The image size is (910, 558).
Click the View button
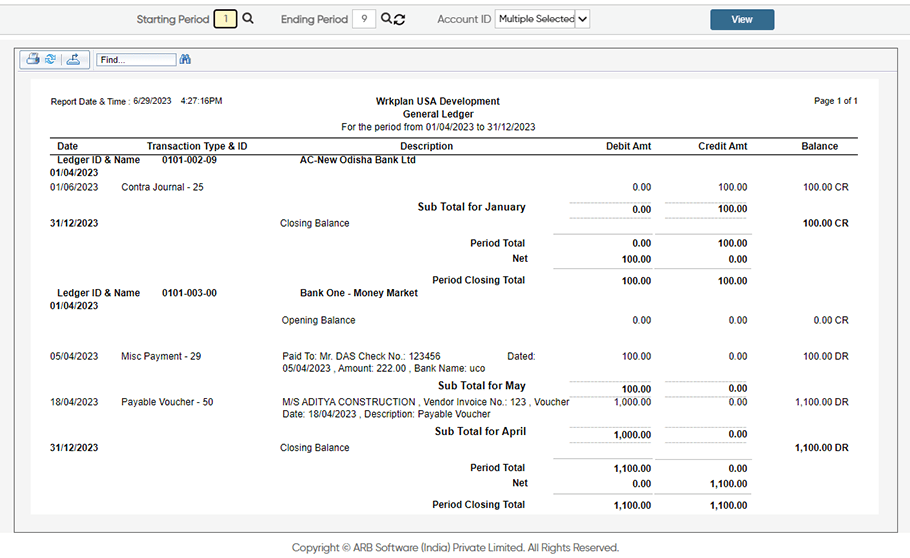(742, 19)
